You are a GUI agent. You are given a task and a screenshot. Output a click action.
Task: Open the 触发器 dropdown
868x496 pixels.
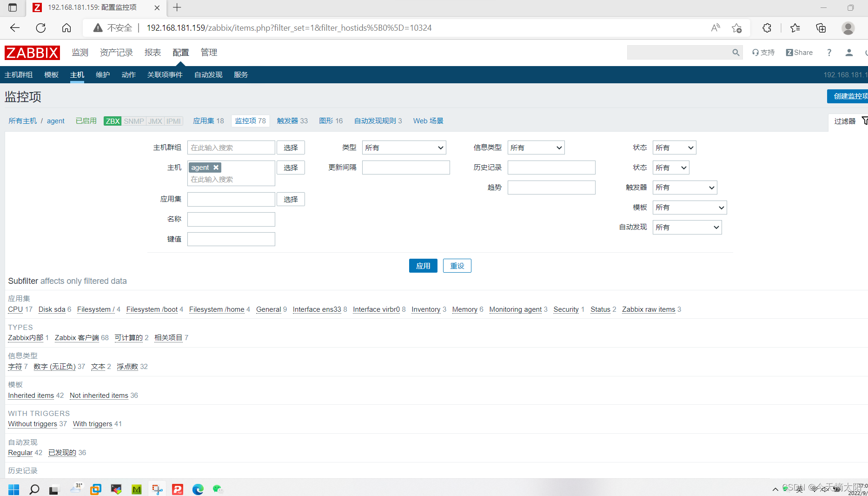(x=685, y=188)
